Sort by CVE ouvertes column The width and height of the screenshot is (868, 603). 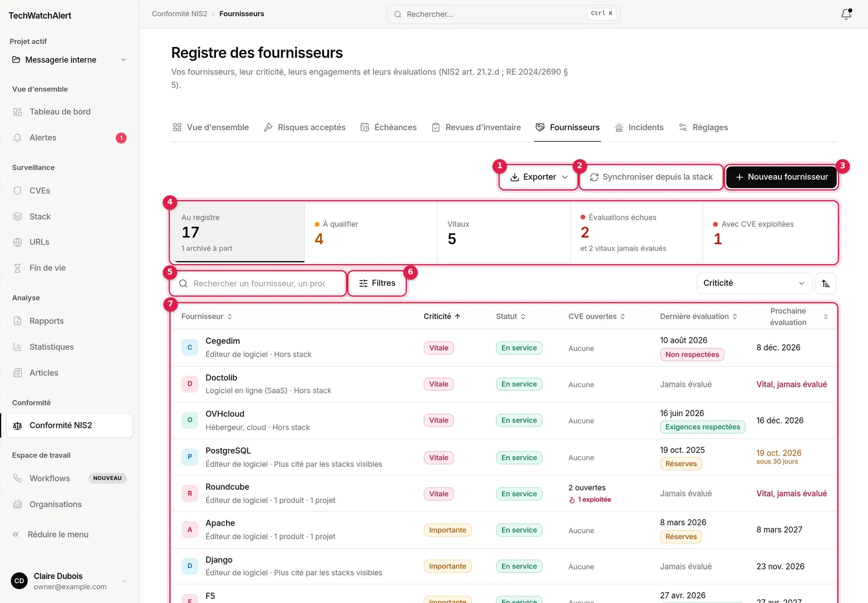click(x=597, y=317)
